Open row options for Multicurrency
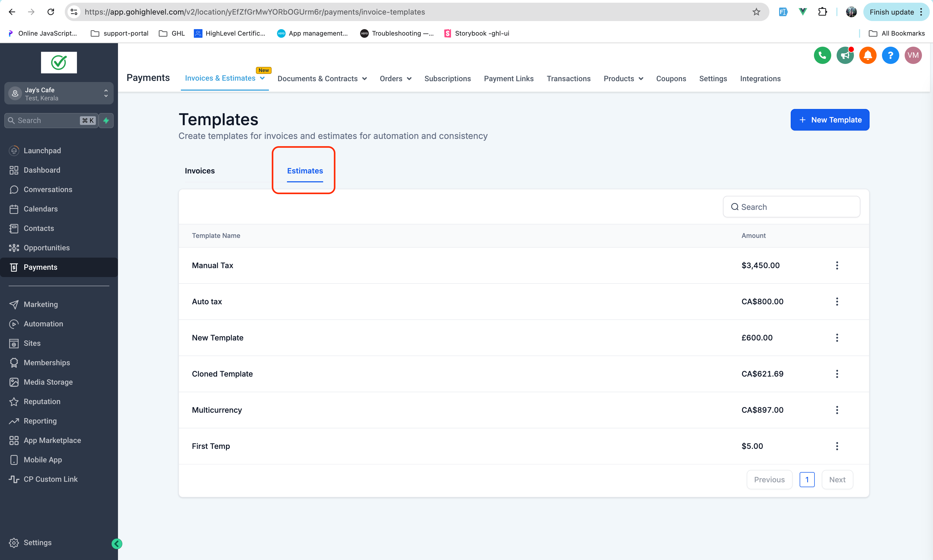Image resolution: width=933 pixels, height=560 pixels. [x=837, y=410]
